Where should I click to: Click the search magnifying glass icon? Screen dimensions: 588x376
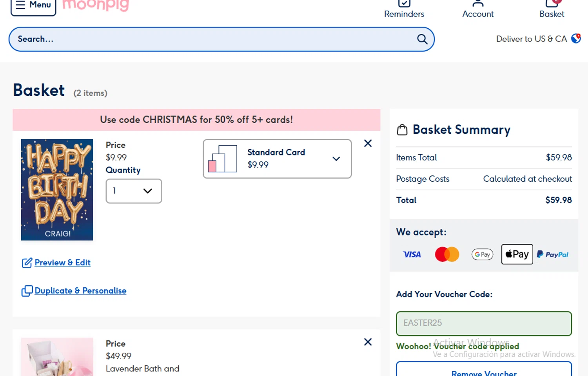pyautogui.click(x=422, y=39)
